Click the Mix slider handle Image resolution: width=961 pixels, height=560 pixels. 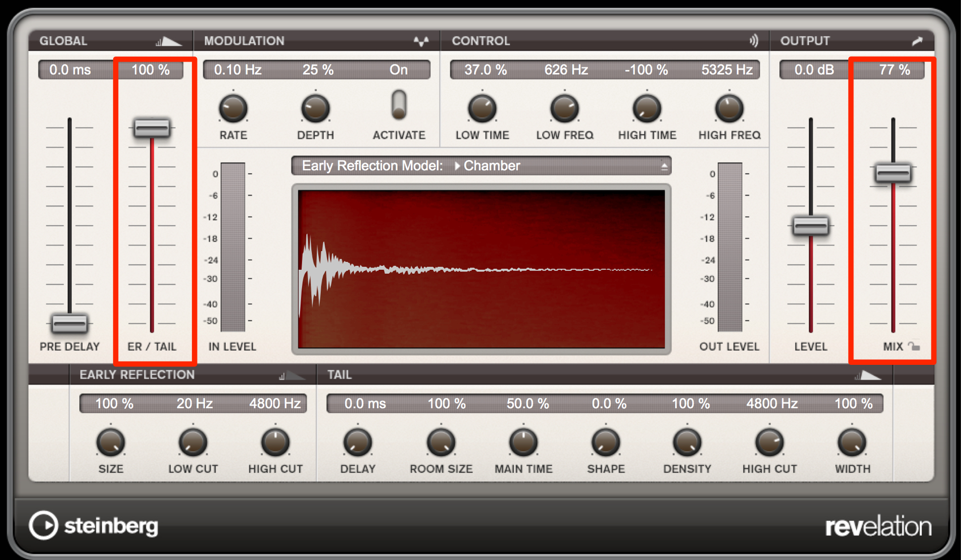tap(893, 173)
